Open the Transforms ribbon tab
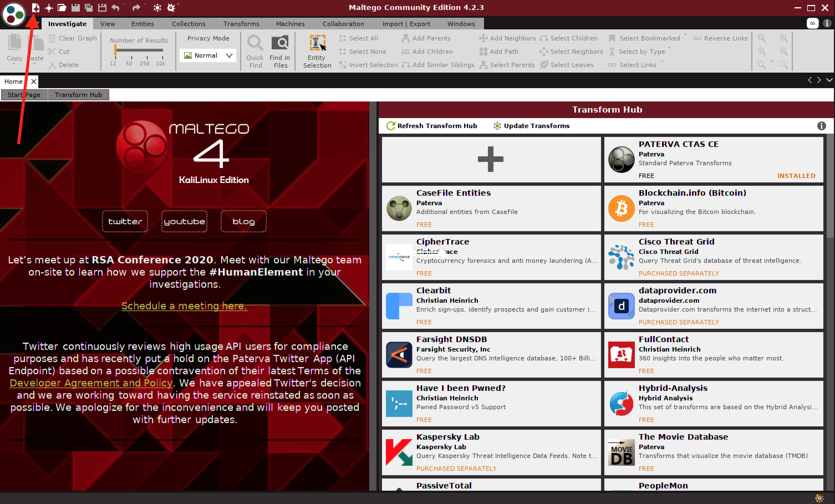Viewport: 835px width, 504px height. 241,24
